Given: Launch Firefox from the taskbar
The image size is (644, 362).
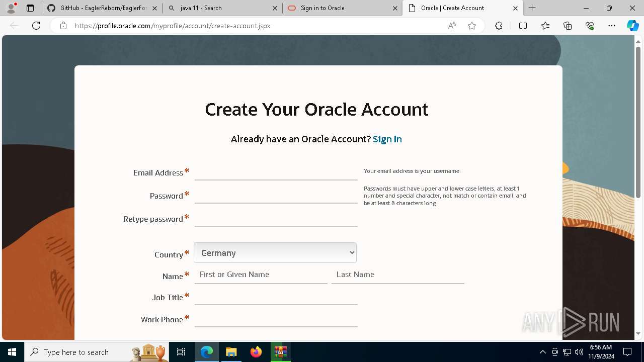Looking at the screenshot, I should click(256, 352).
